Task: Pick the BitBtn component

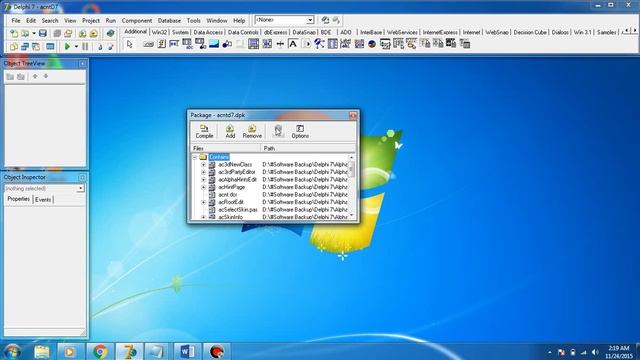Action: (148, 44)
